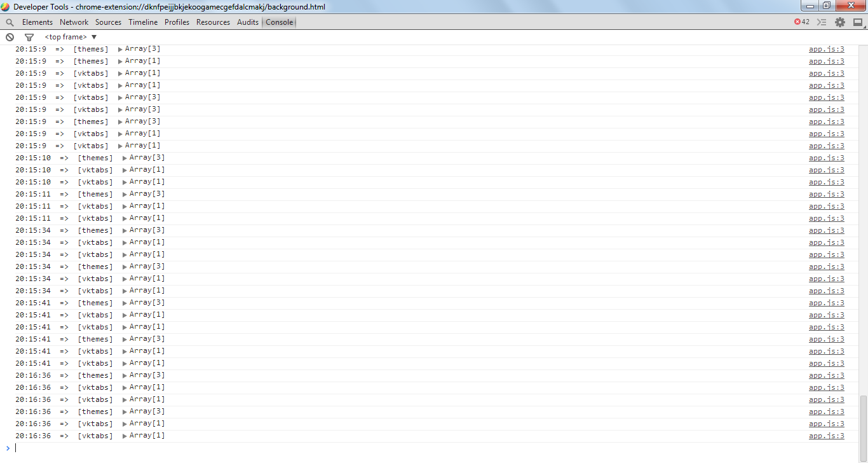Open app.js:3 link on the 20:15:10 [themes] row
Viewport: 868px width, 463px height.
pos(827,158)
